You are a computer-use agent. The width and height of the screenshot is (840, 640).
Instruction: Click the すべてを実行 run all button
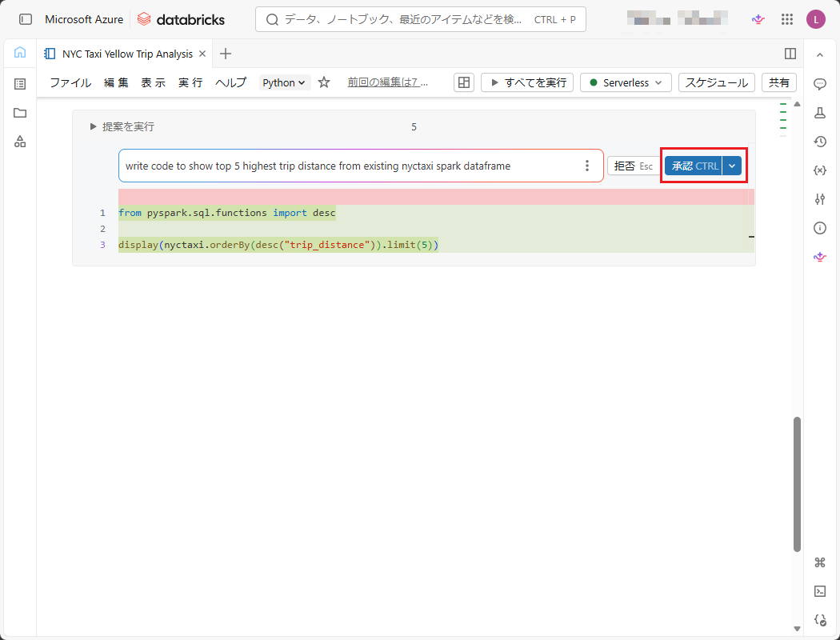tap(527, 82)
